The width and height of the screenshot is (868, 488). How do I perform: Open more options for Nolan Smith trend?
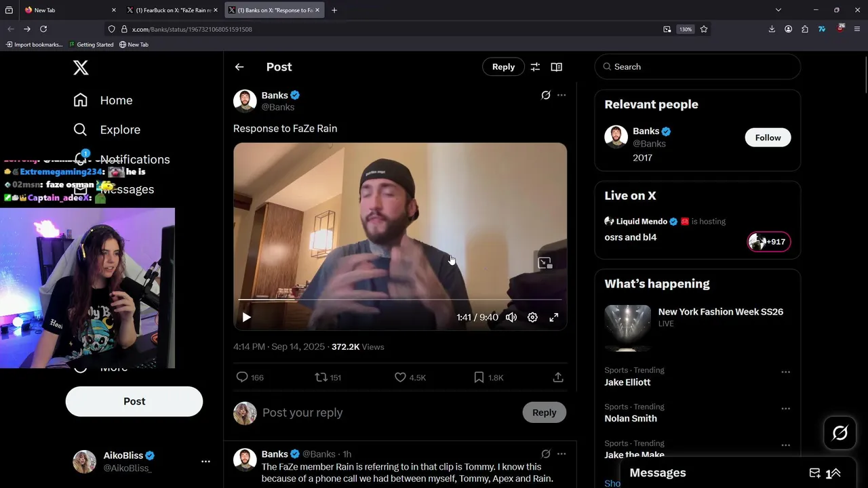click(x=785, y=409)
